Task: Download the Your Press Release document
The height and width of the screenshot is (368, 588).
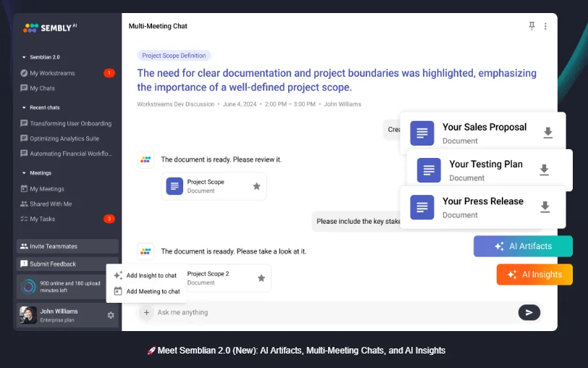Action: tap(545, 207)
